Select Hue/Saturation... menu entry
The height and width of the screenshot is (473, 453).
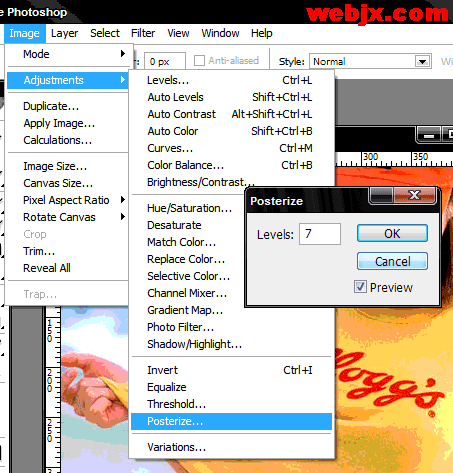click(189, 208)
